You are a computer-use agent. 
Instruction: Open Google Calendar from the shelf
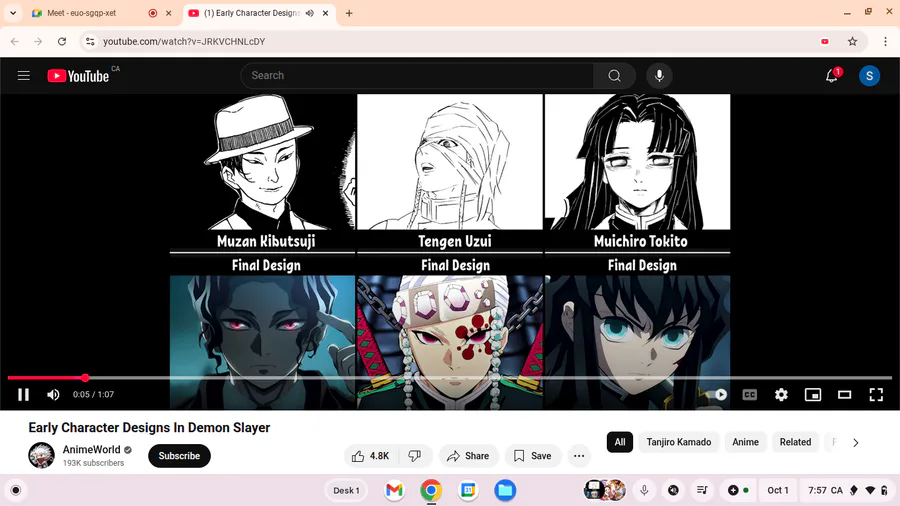point(468,491)
